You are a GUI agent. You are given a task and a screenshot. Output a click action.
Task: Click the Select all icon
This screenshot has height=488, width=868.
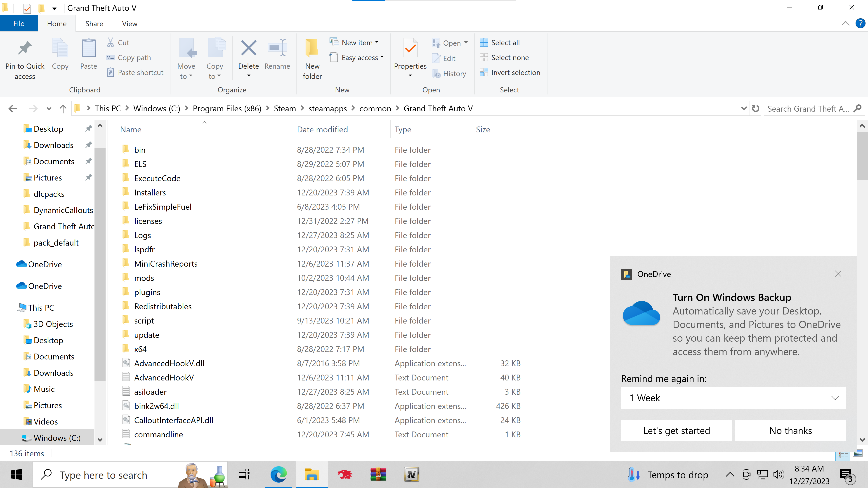484,42
